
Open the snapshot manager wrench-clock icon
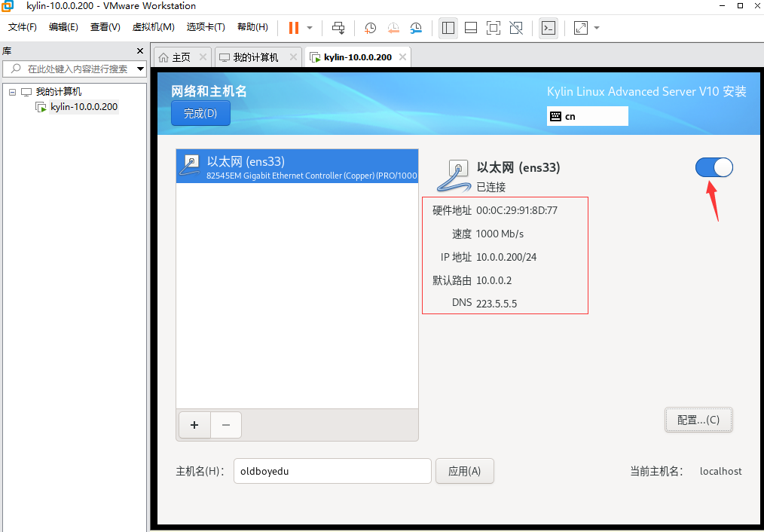coord(416,28)
